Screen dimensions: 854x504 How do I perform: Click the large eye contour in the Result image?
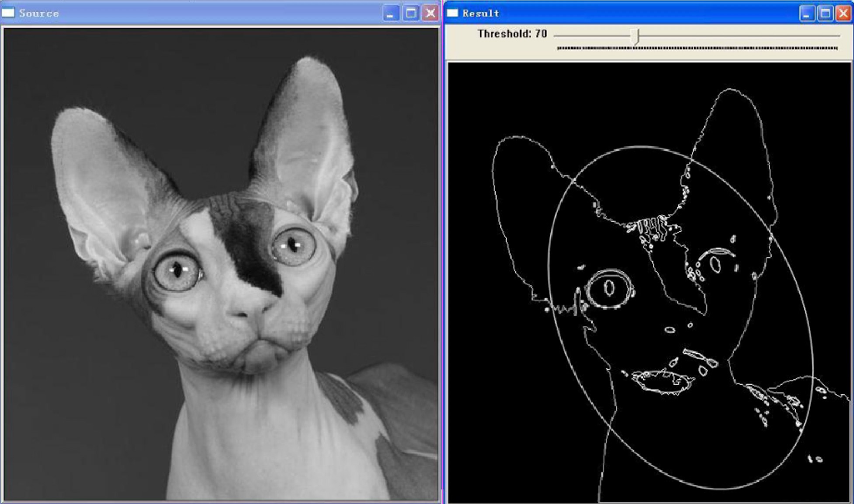pos(608,289)
